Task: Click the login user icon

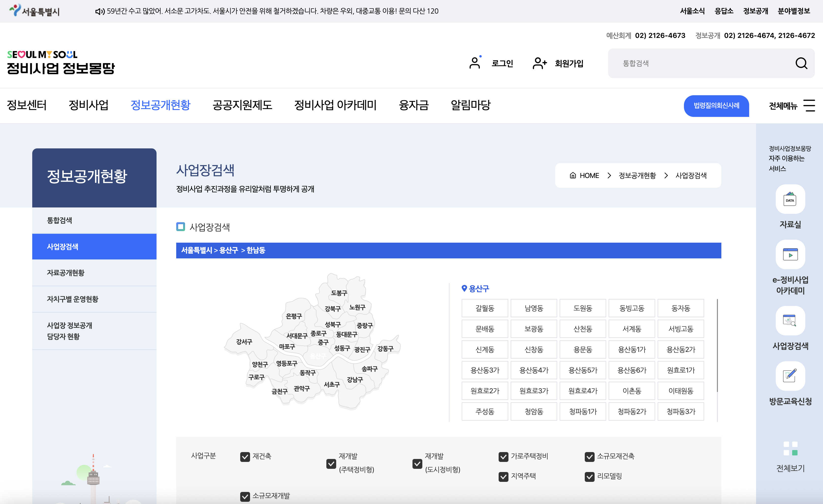Action: pos(474,63)
